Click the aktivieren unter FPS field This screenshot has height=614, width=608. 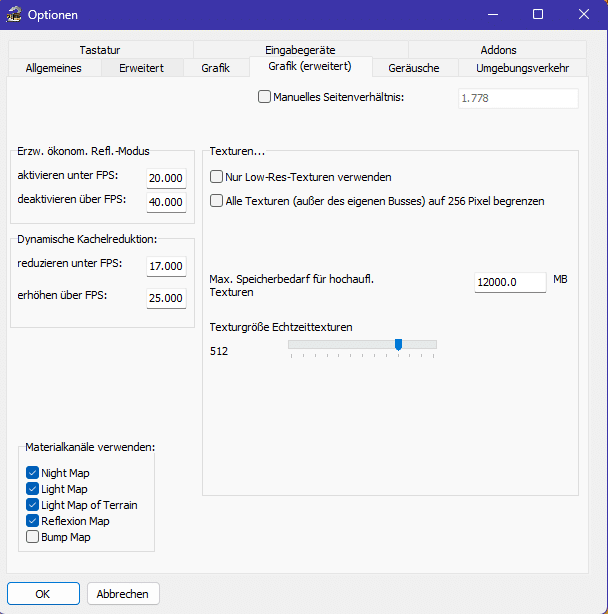click(165, 178)
